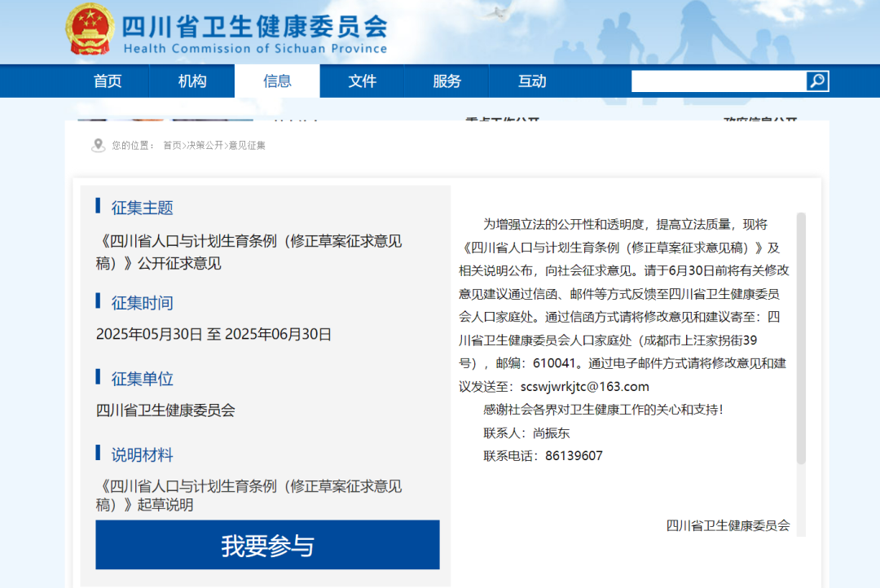Click the search magnifier icon
Viewport: 880px width, 588px height.
pyautogui.click(x=817, y=81)
